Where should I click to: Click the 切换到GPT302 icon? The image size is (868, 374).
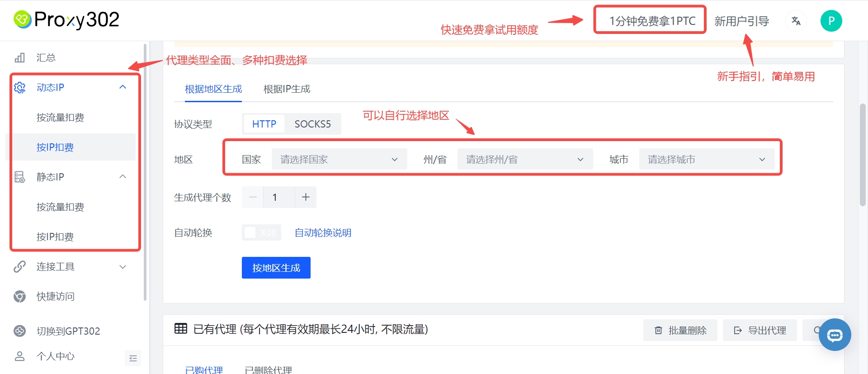coord(19,331)
